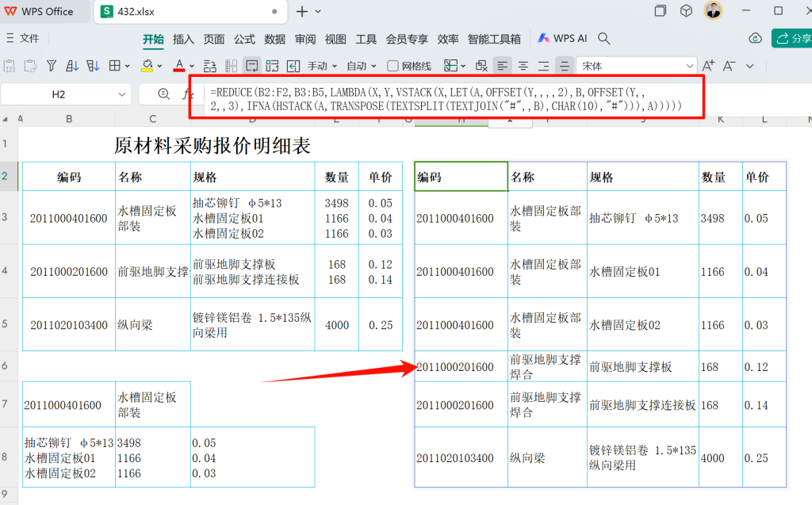The image size is (812, 505).
Task: Expand the Name Box H2 dropdown
Action: click(121, 94)
